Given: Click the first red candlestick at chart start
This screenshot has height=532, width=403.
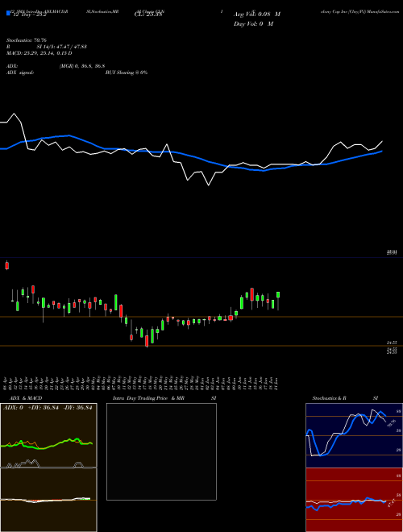Looking at the screenshot, I should 7,265.
